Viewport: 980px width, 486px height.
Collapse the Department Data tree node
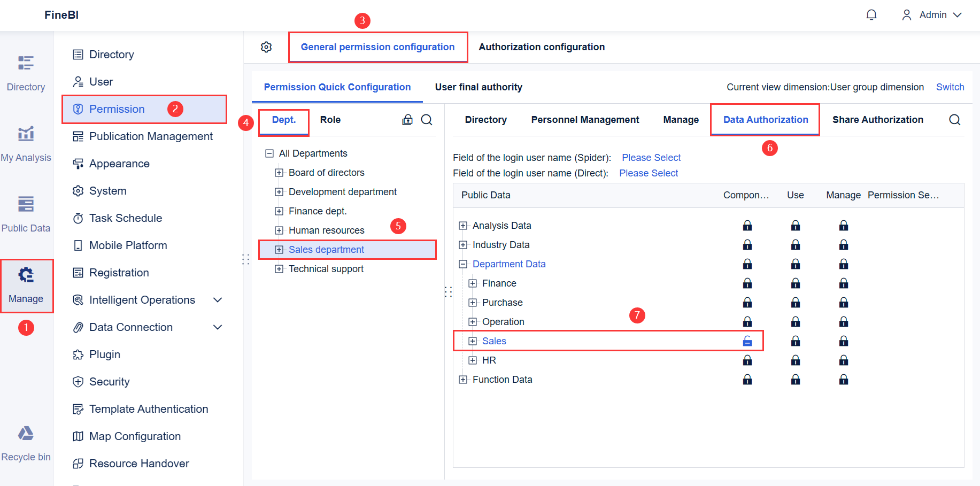(x=462, y=264)
